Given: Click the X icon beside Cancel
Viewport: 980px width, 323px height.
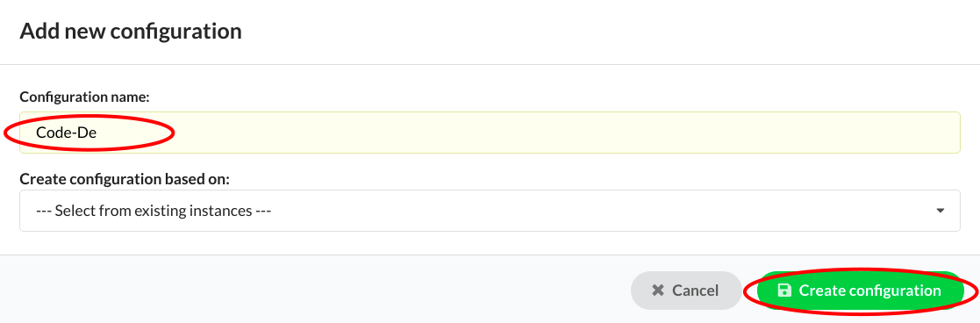Looking at the screenshot, I should tap(657, 291).
